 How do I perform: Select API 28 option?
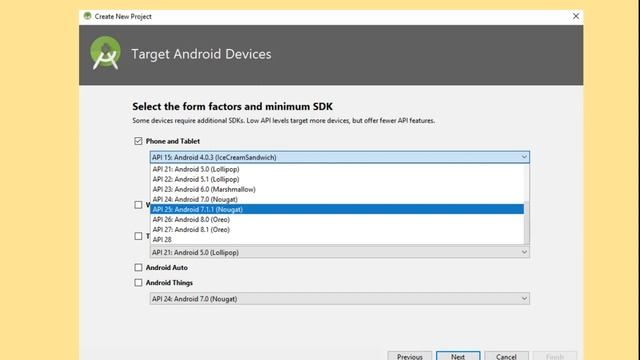click(x=337, y=240)
